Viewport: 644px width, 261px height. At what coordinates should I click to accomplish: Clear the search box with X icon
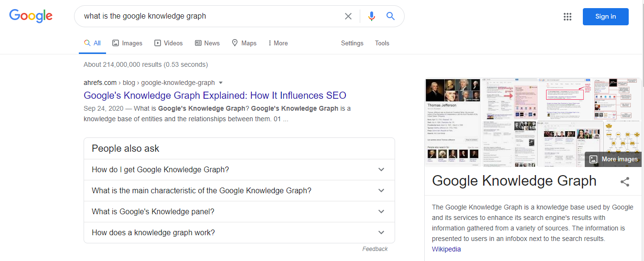pos(348,16)
